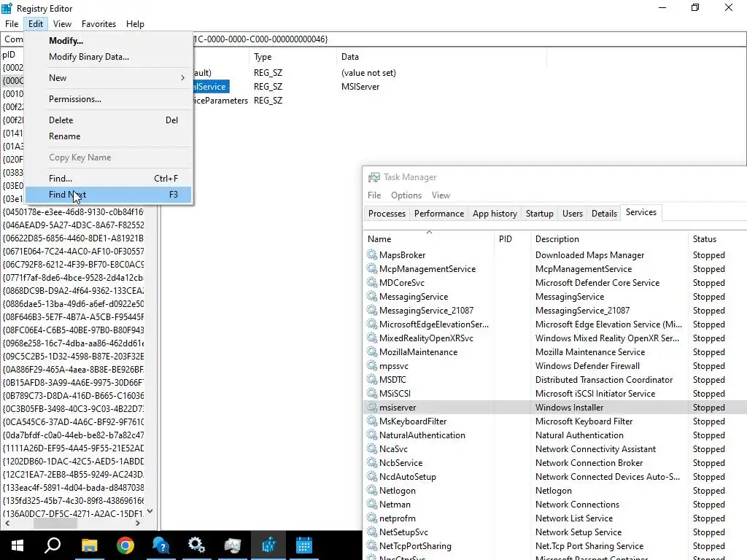Open the App history tab
The height and width of the screenshot is (560, 747).
click(x=495, y=214)
